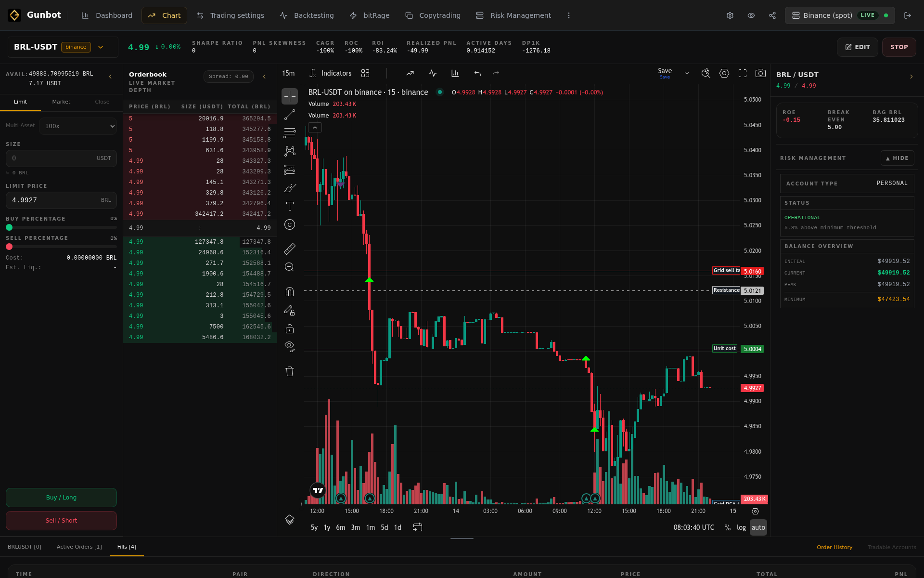Expand the Save layout dropdown arrow
Viewport: 924px width, 578px height.
[687, 73]
